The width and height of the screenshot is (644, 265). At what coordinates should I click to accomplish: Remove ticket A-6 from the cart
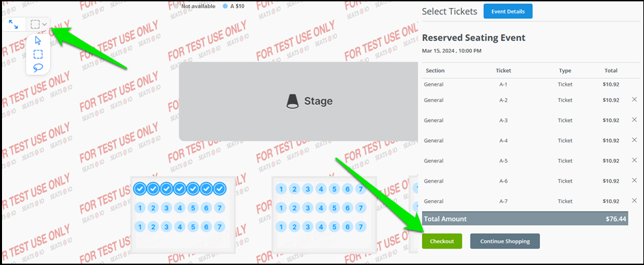tap(634, 181)
